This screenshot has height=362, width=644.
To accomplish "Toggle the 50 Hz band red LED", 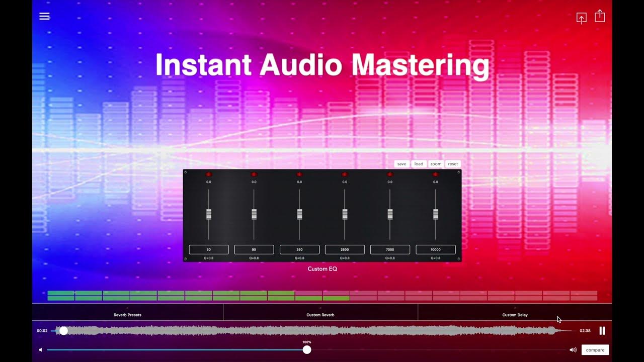I will (209, 174).
